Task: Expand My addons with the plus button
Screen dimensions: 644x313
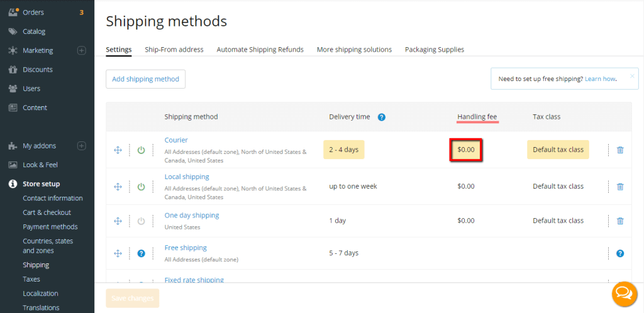Action: click(82, 146)
